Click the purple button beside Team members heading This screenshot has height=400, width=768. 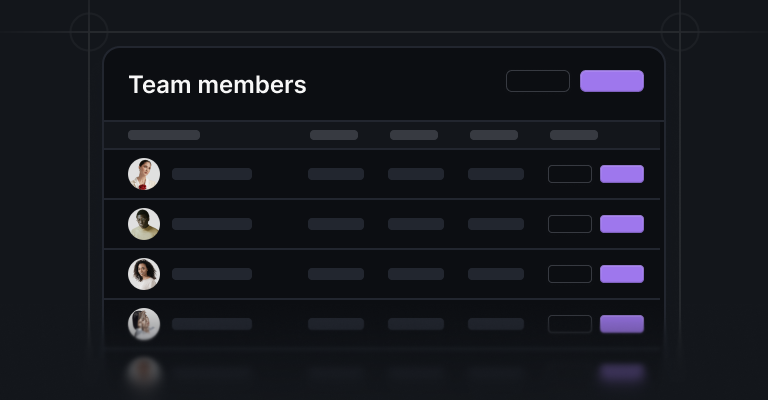pos(612,81)
